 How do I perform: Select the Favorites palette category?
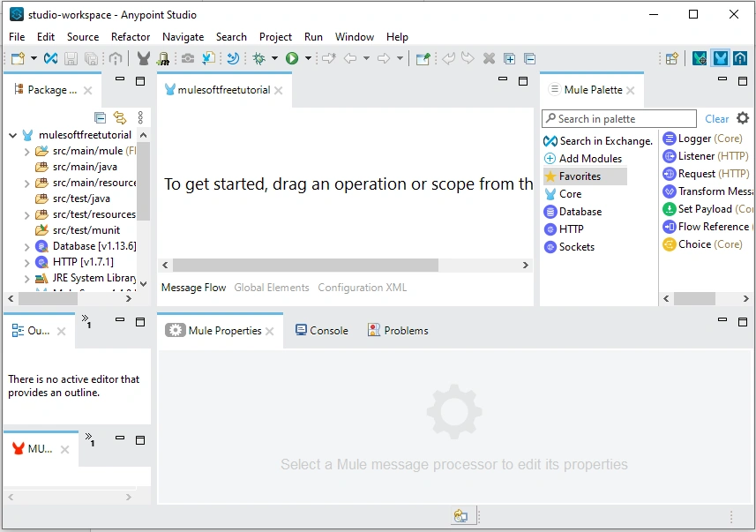tap(585, 176)
